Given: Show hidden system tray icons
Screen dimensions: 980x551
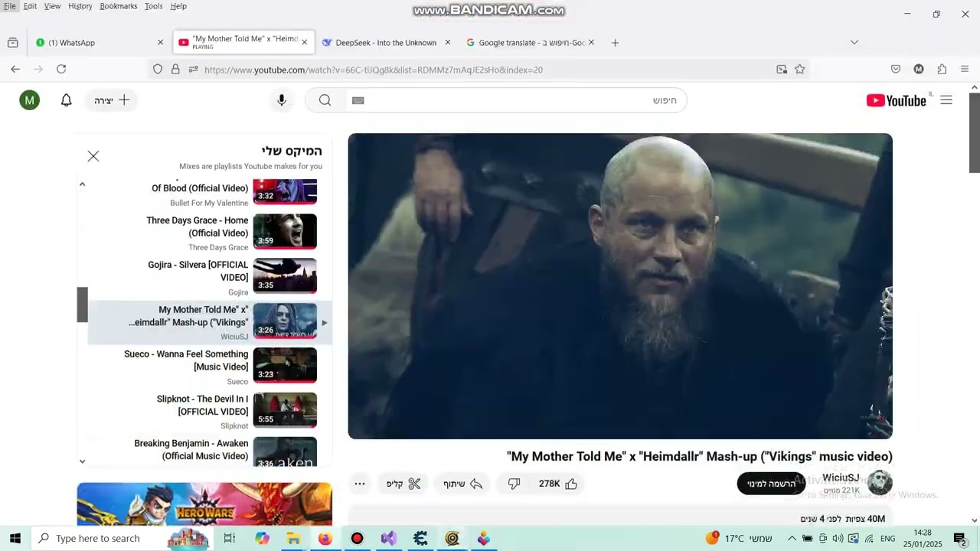Looking at the screenshot, I should point(792,538).
